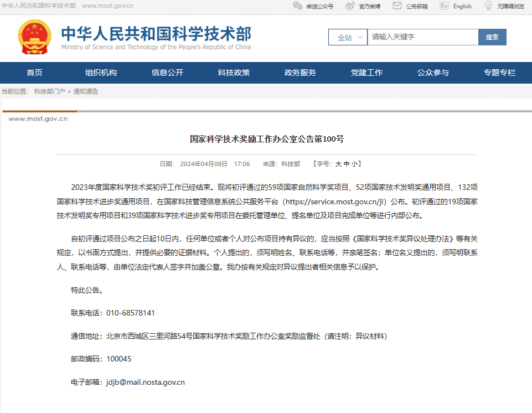The height and width of the screenshot is (413, 532).
Task: Open the 通知通告 breadcrumb link
Action: click(x=87, y=91)
